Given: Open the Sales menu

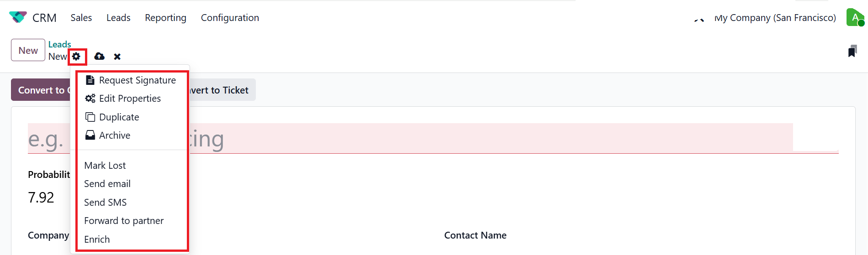Looking at the screenshot, I should 81,18.
